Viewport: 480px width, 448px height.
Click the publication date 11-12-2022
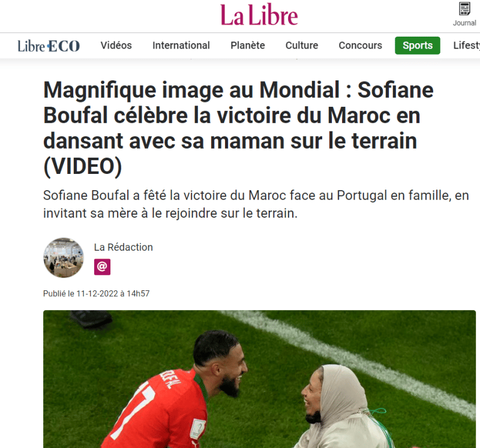pos(97,293)
